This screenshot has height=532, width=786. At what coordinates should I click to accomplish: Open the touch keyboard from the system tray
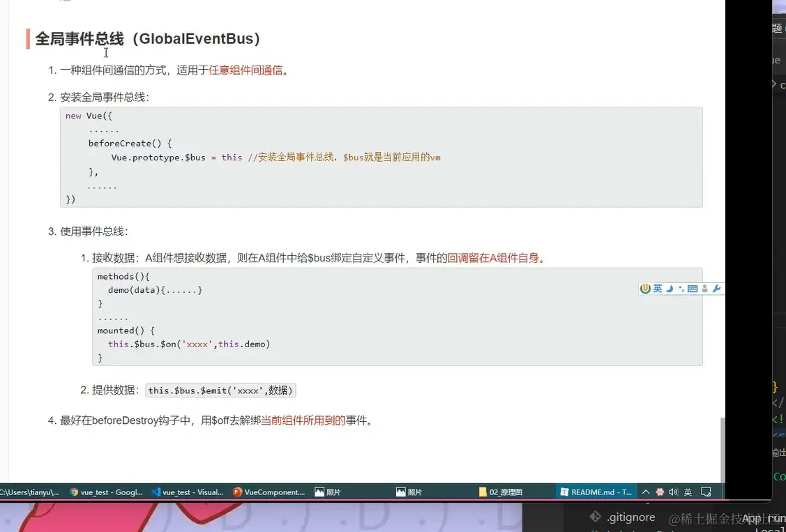pos(706,492)
